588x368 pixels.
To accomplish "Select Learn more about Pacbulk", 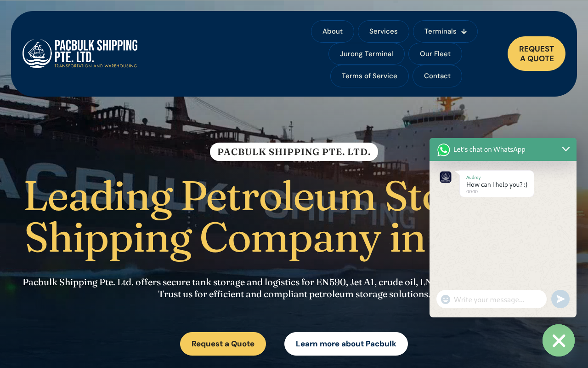I will pyautogui.click(x=346, y=344).
